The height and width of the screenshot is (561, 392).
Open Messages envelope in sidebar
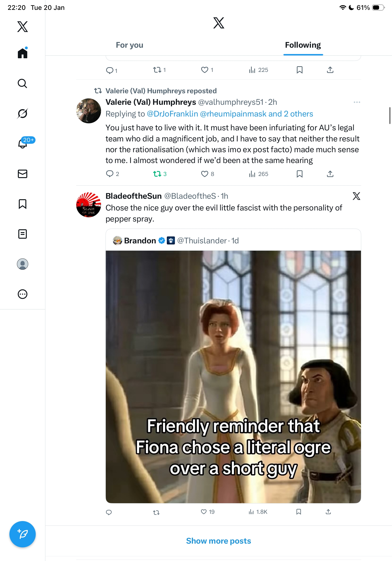tap(23, 174)
